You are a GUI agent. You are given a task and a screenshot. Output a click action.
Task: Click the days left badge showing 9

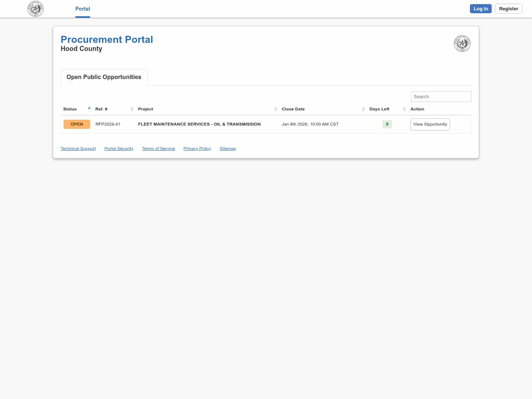[x=387, y=124]
